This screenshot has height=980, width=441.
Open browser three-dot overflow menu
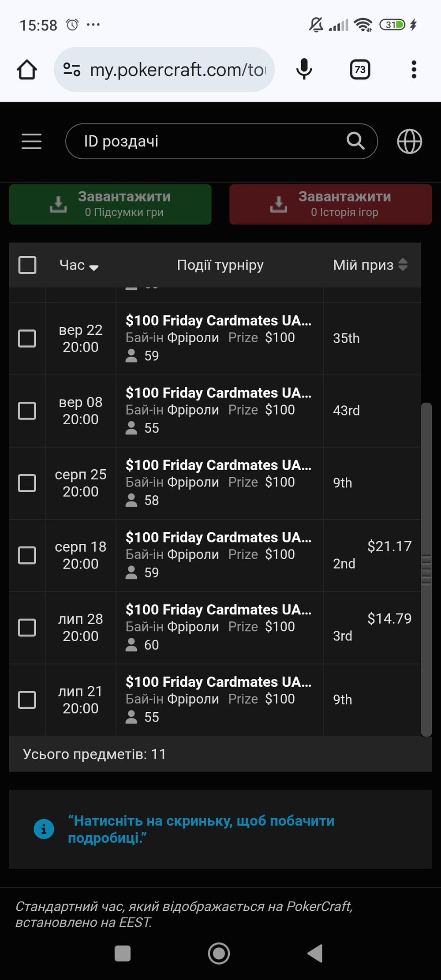[414, 70]
